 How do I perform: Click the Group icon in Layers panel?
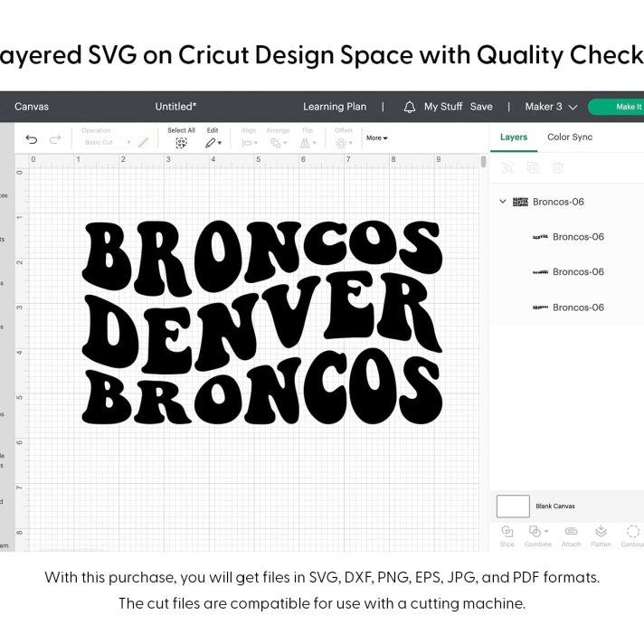[x=507, y=167]
